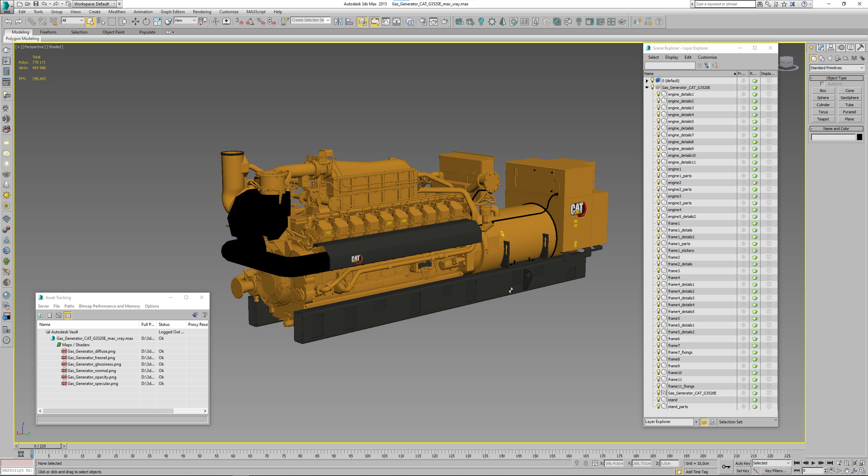Expand the 0 (default) layer
Viewport: 868px width, 476px height.
(647, 81)
